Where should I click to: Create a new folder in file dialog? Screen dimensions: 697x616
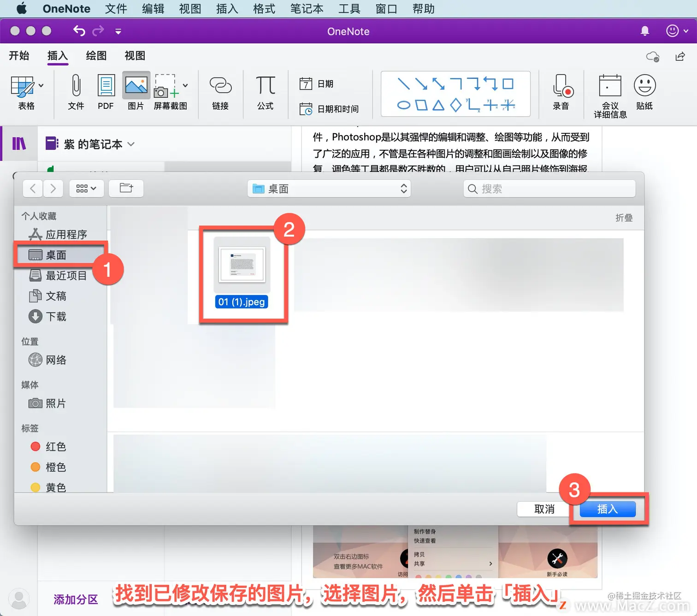126,188
